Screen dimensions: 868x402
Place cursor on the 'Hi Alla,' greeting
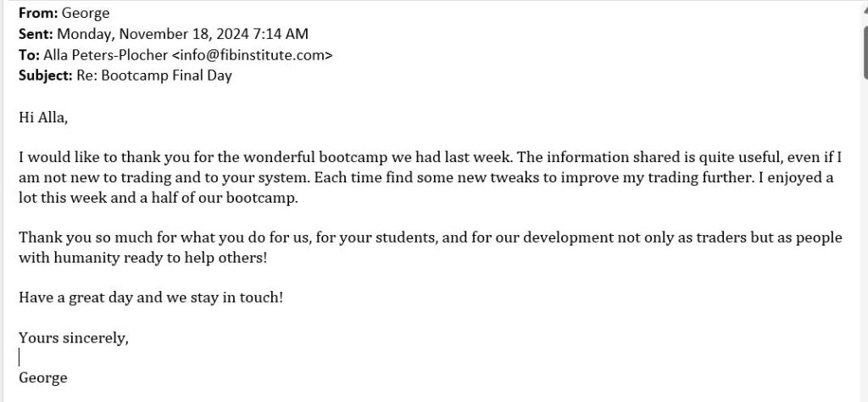tap(43, 118)
